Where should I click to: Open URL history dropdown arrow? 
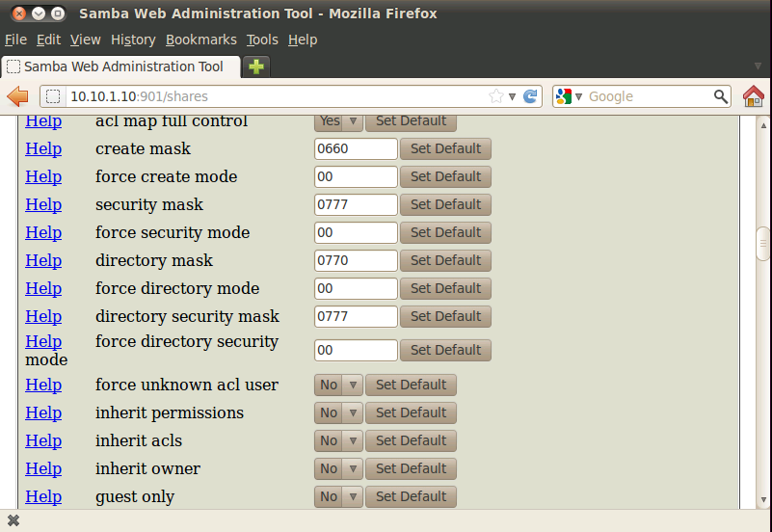click(512, 96)
